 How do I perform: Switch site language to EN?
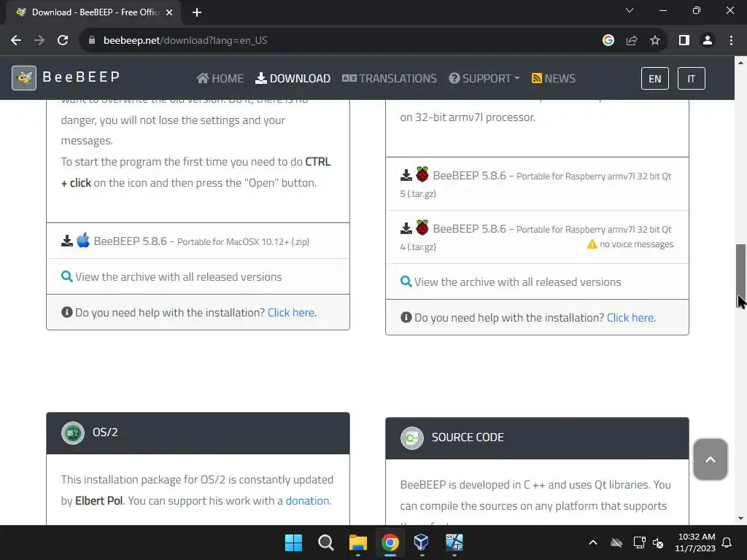[654, 79]
